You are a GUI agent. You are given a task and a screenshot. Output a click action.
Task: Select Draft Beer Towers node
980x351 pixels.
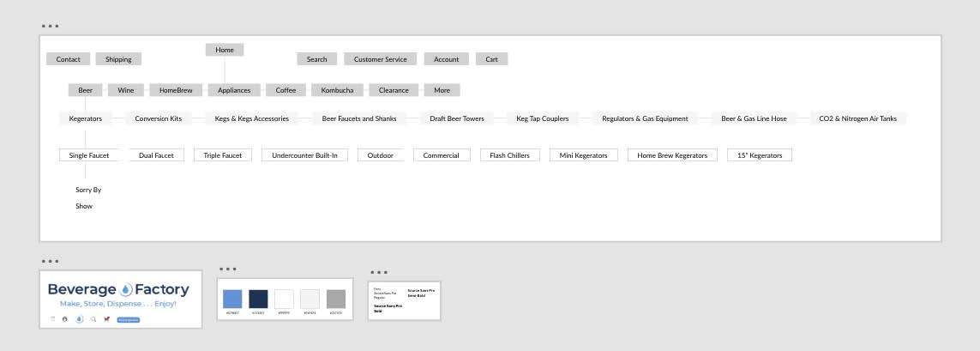point(457,118)
